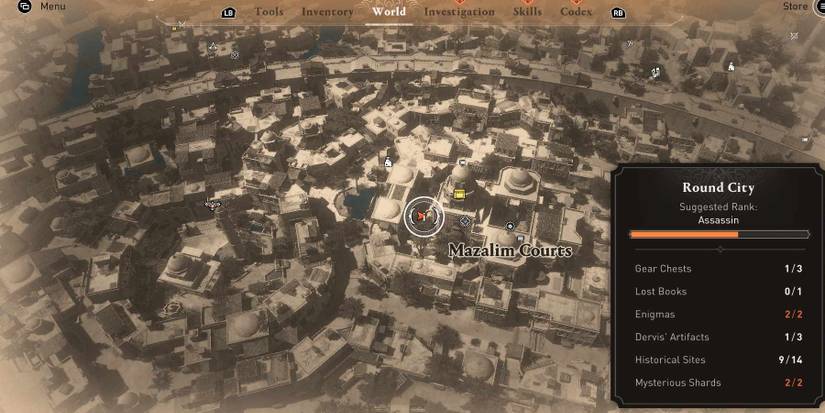Click the crossed marker beneath the Store label
825x413 pixels.
coord(794,36)
